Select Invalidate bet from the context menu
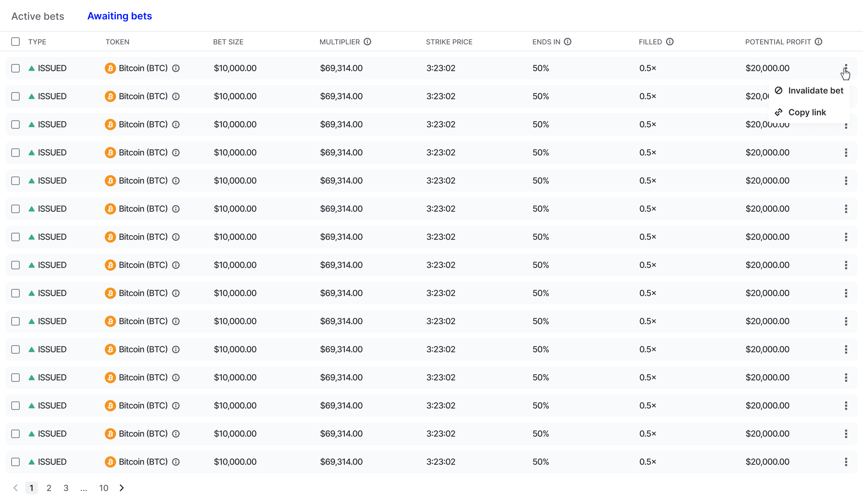This screenshot has width=863, height=504. click(x=815, y=91)
